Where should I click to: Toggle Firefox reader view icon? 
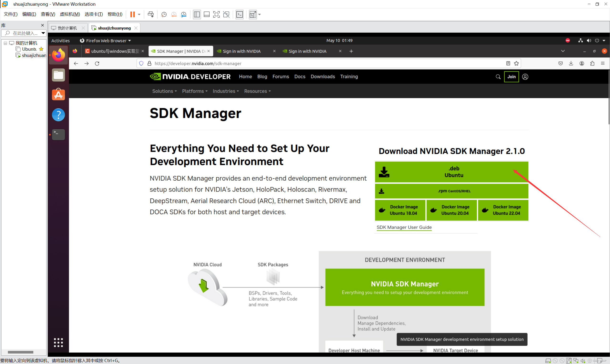coord(508,64)
